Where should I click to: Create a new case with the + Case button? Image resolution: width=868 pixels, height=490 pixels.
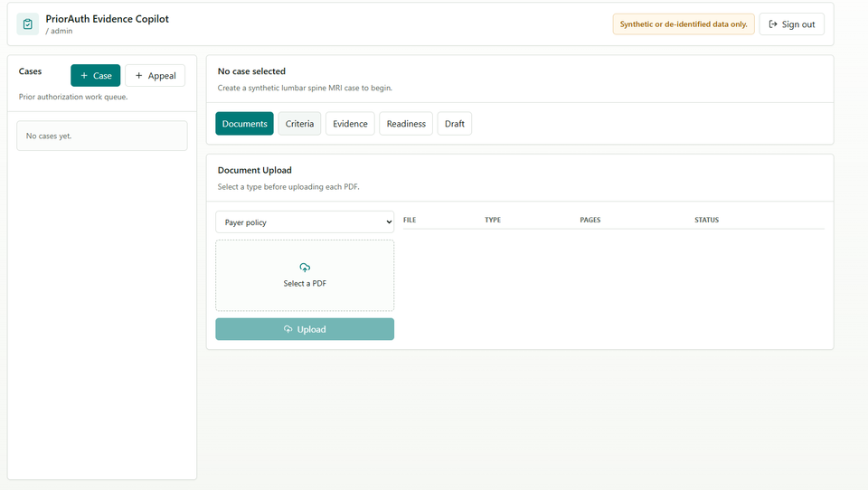point(95,75)
